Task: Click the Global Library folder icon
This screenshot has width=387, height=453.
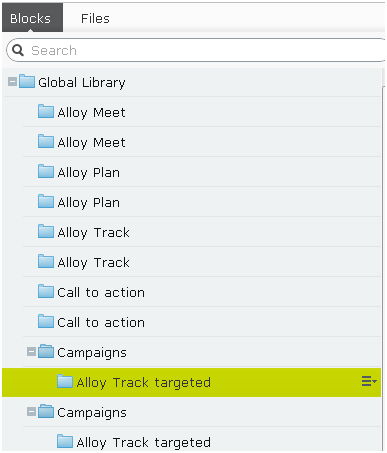Action: (x=27, y=82)
